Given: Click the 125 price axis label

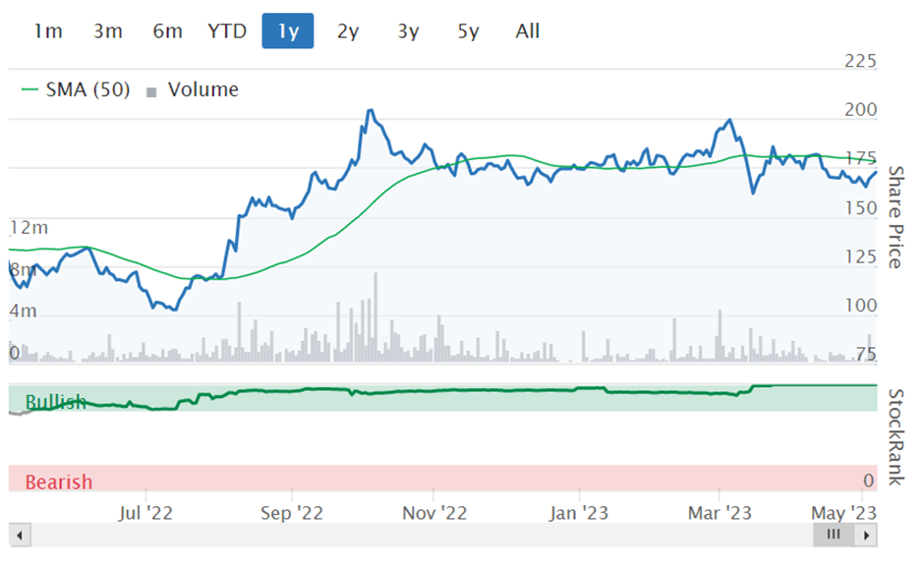Looking at the screenshot, I should 860,256.
